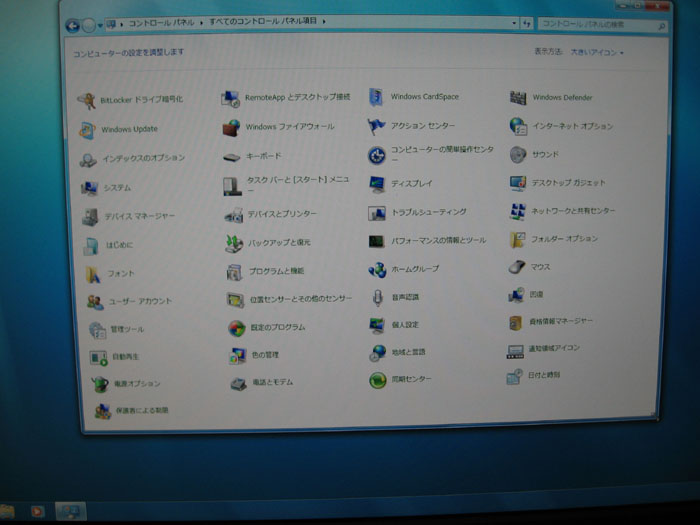Open アクション センター flag icon

tap(376, 126)
